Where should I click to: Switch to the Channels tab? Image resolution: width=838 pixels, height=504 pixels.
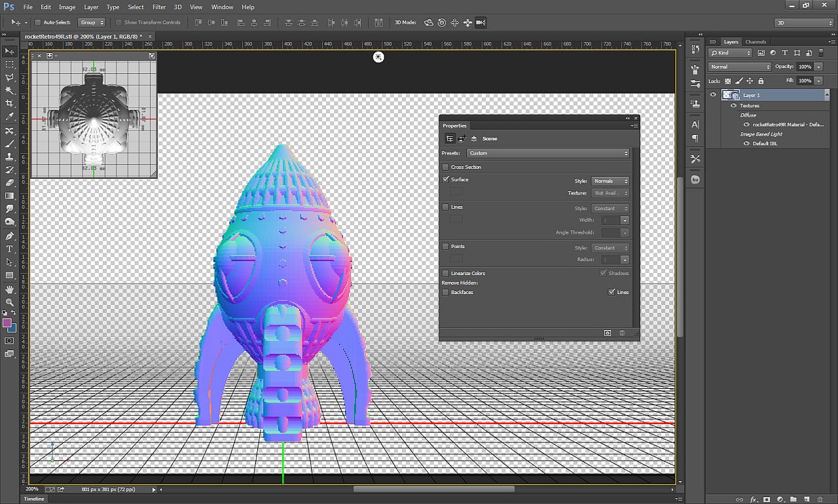point(756,42)
